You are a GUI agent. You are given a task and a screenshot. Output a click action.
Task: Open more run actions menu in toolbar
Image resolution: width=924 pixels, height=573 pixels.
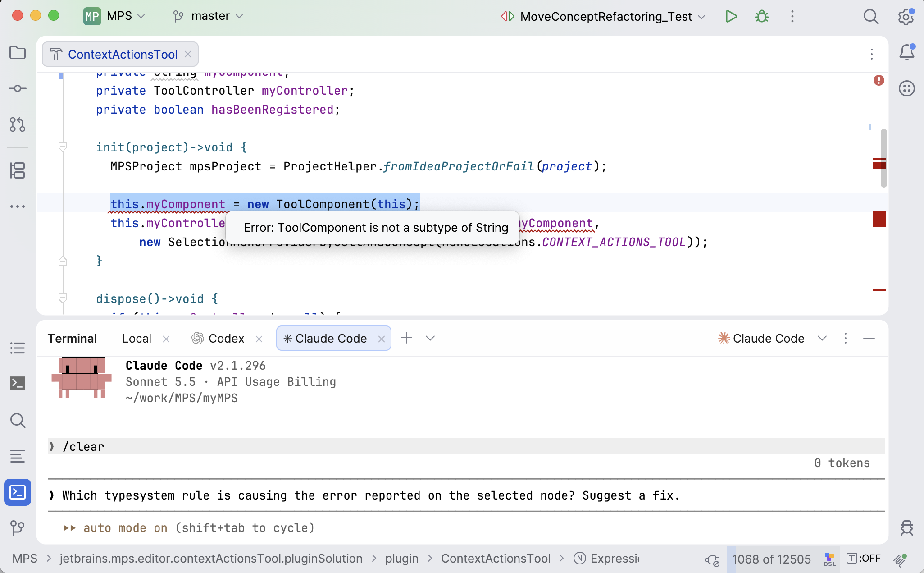pyautogui.click(x=792, y=17)
